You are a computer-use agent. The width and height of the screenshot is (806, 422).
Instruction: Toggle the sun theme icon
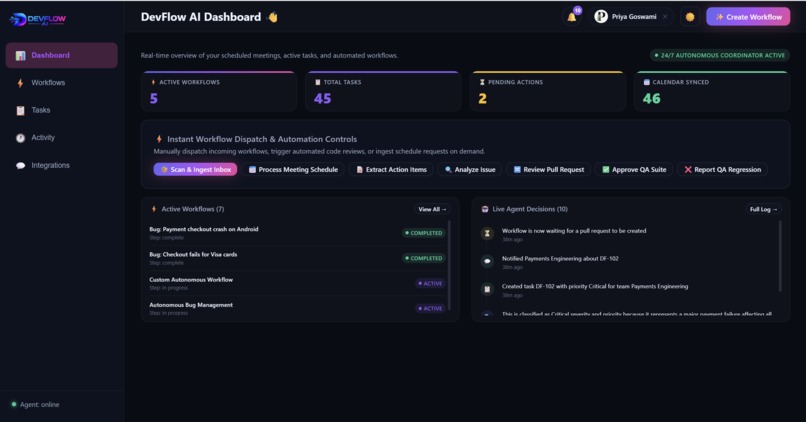click(x=690, y=17)
